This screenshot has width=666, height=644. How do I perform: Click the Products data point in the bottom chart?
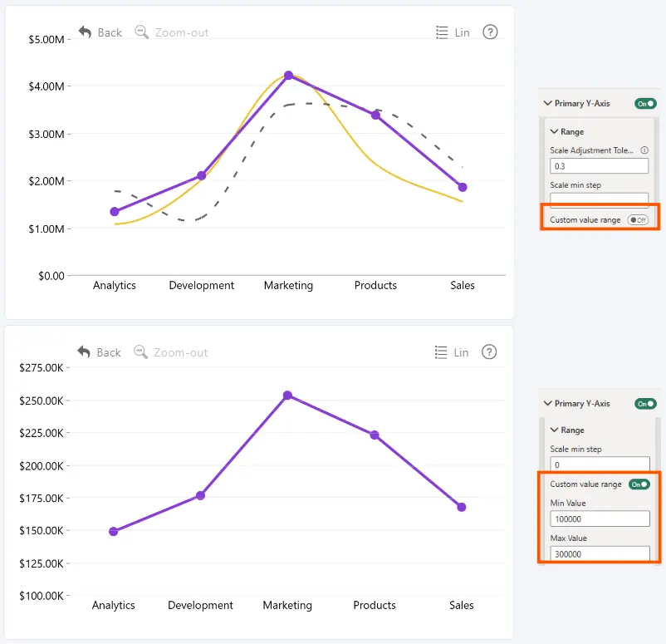(375, 435)
